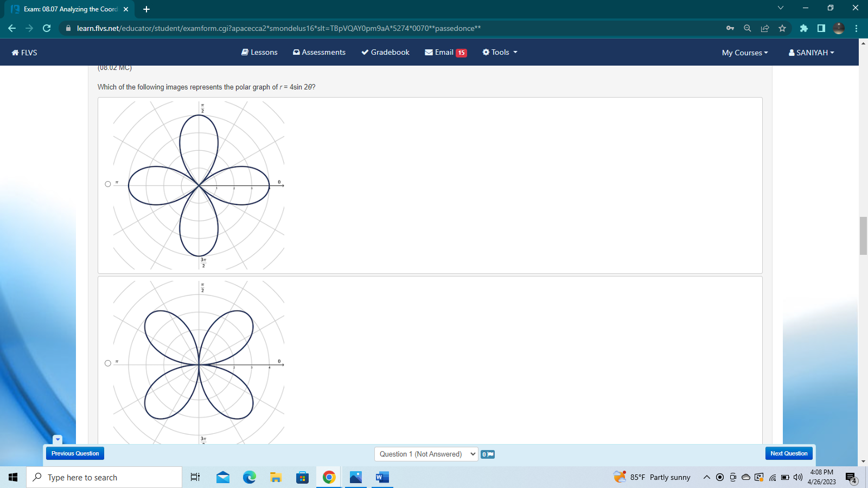Viewport: 868px width, 488px height.
Task: Click the zoom magnifier icon in address bar
Action: click(748, 28)
